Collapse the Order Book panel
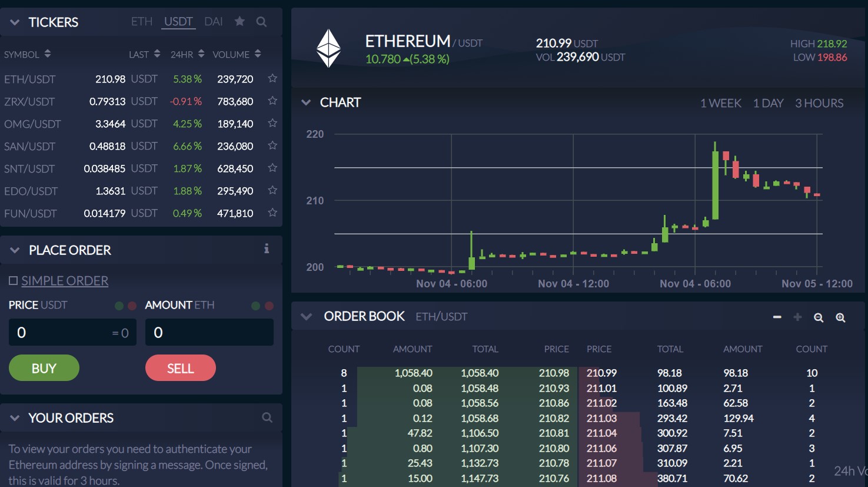 pos(306,316)
